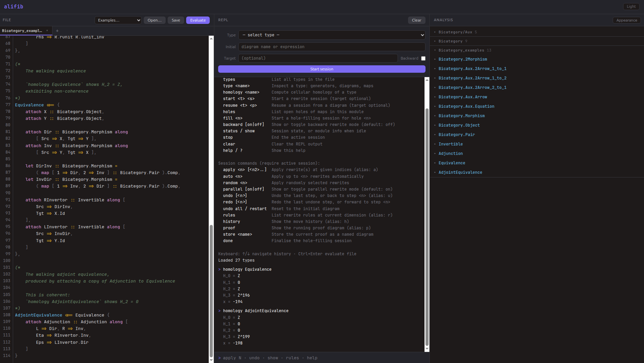Click code line 'Equivalence <<= {'

(x=37, y=105)
